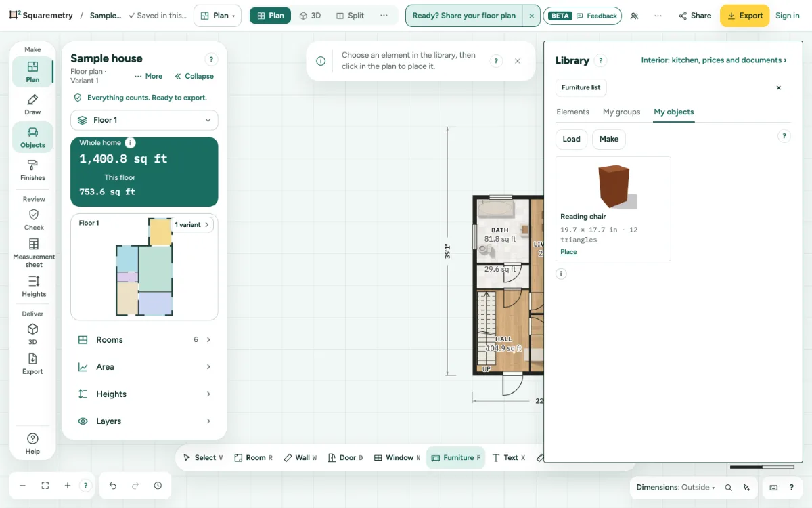
Task: Expand the Rooms section
Action: tap(144, 340)
